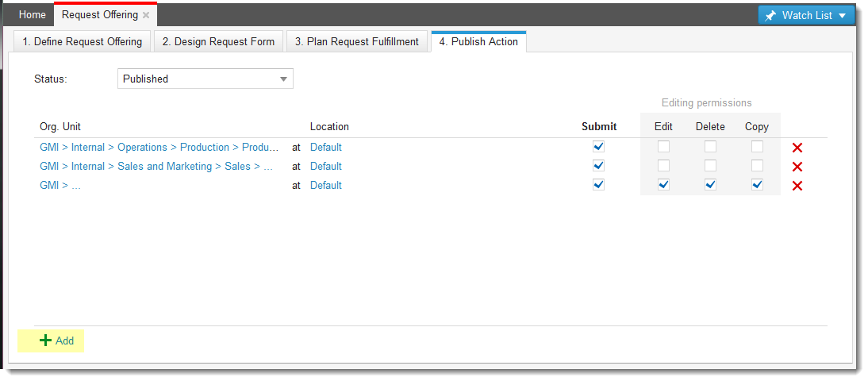
Task: Click the Watch List pin icon
Action: [770, 16]
